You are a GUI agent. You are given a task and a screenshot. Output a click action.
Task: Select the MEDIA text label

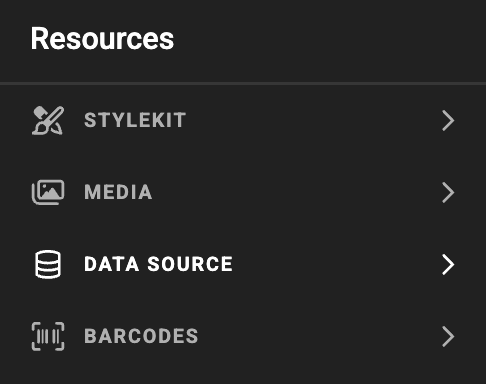click(x=118, y=192)
